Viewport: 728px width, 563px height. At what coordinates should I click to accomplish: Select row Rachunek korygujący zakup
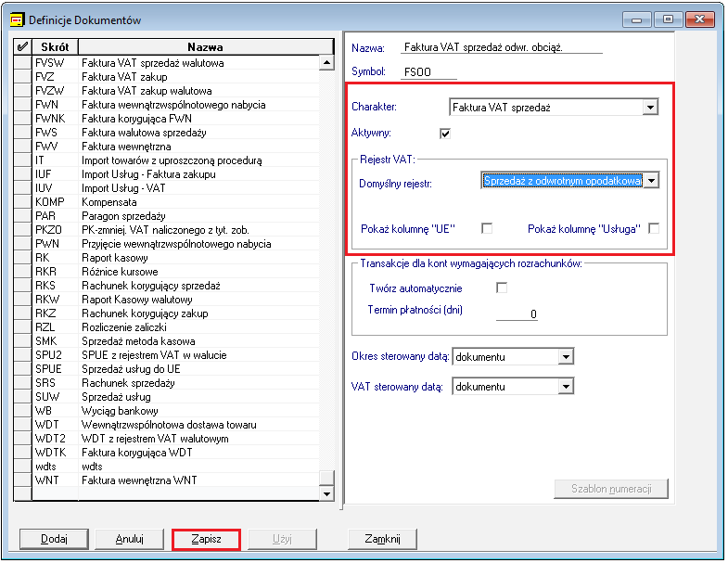click(175, 313)
